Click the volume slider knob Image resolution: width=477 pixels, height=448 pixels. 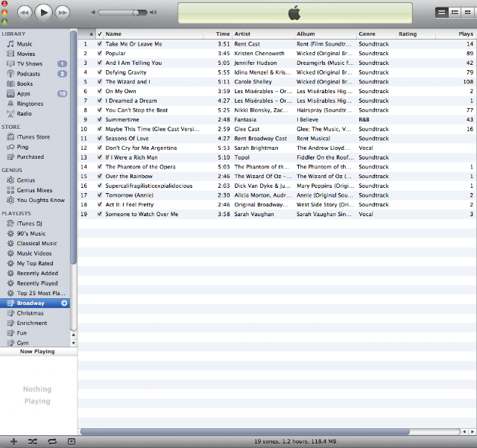[136, 13]
